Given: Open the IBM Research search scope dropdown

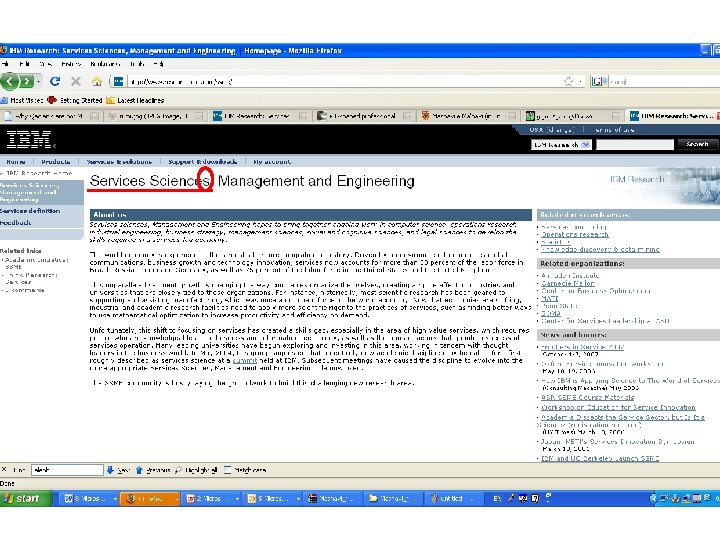Looking at the screenshot, I should [561, 145].
